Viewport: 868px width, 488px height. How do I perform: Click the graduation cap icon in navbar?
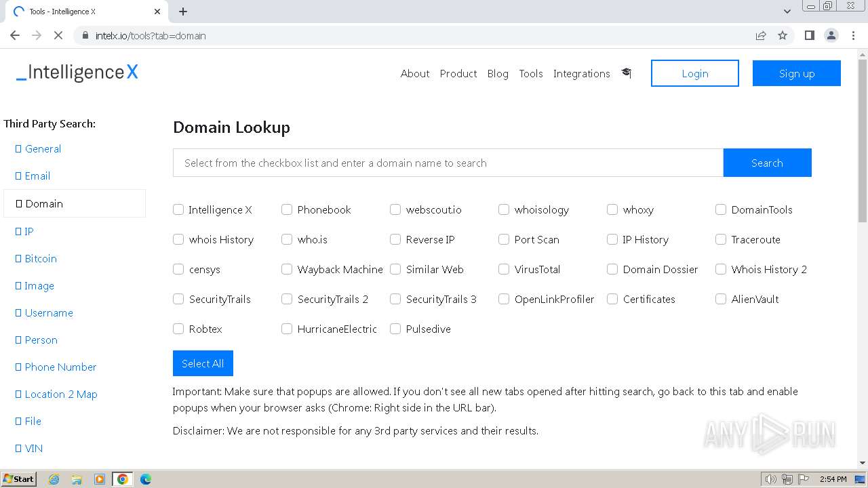(626, 73)
